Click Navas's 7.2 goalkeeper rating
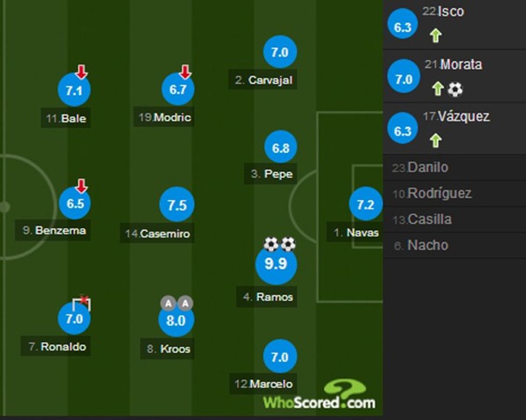Image resolution: width=526 pixels, height=420 pixels. pyautogui.click(x=366, y=205)
